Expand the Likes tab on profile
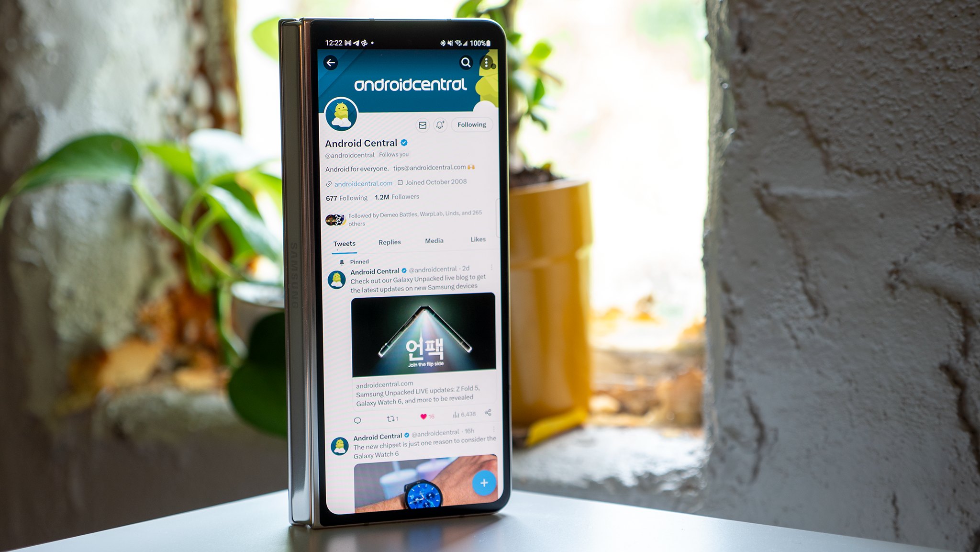This screenshot has width=980, height=552. (x=478, y=241)
